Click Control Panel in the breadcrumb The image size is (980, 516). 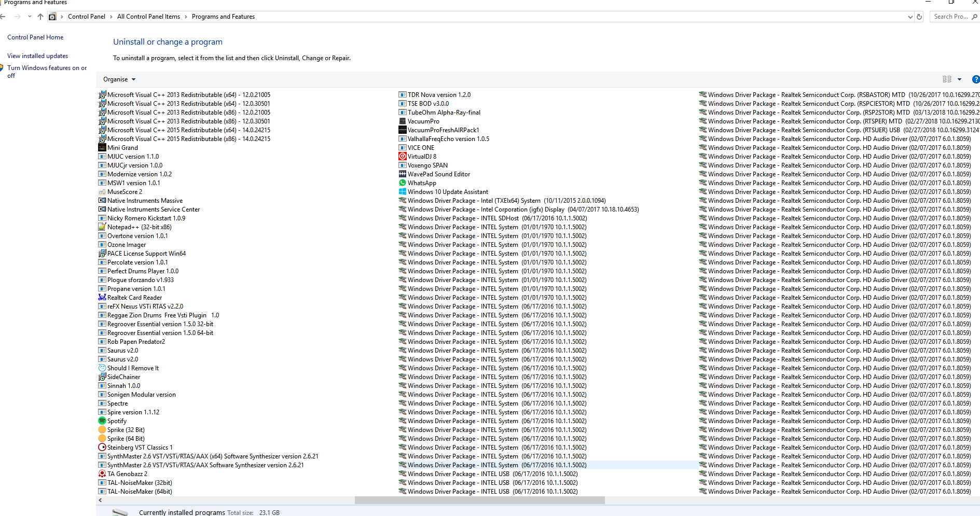(87, 17)
